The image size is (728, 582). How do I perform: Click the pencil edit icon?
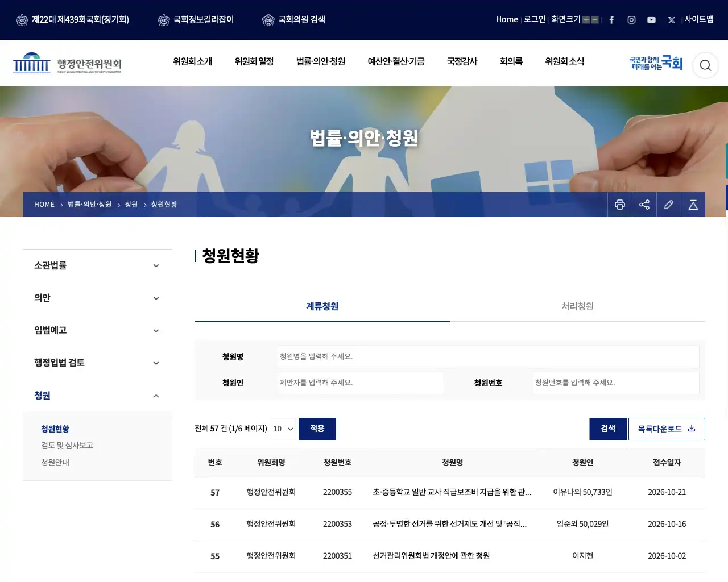669,205
